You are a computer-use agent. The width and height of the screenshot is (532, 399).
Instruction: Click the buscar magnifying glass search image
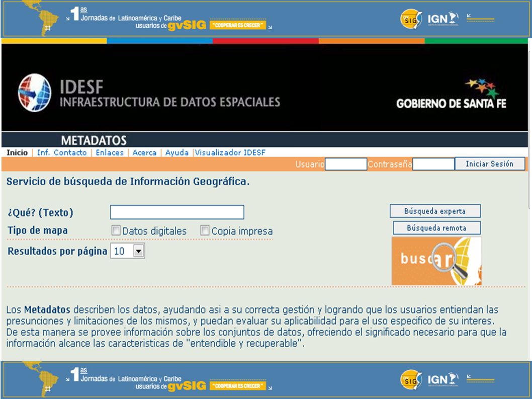click(436, 261)
